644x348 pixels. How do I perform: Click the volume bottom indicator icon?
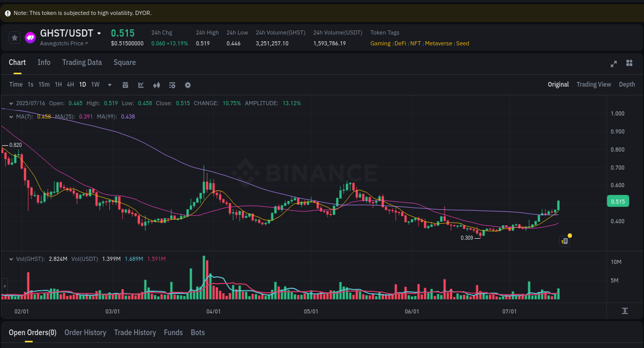coord(625,311)
